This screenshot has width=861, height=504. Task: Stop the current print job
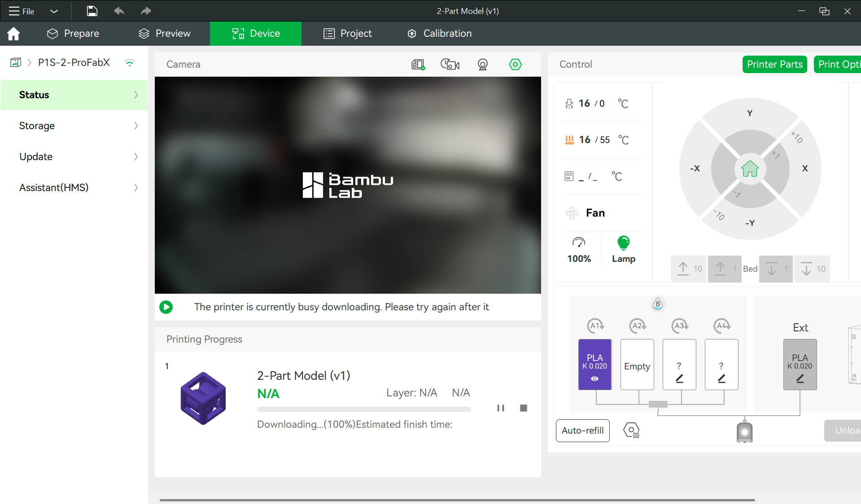click(524, 408)
